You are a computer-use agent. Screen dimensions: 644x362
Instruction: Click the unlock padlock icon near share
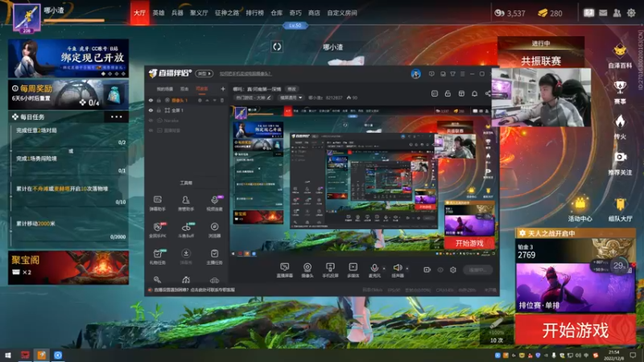448,93
